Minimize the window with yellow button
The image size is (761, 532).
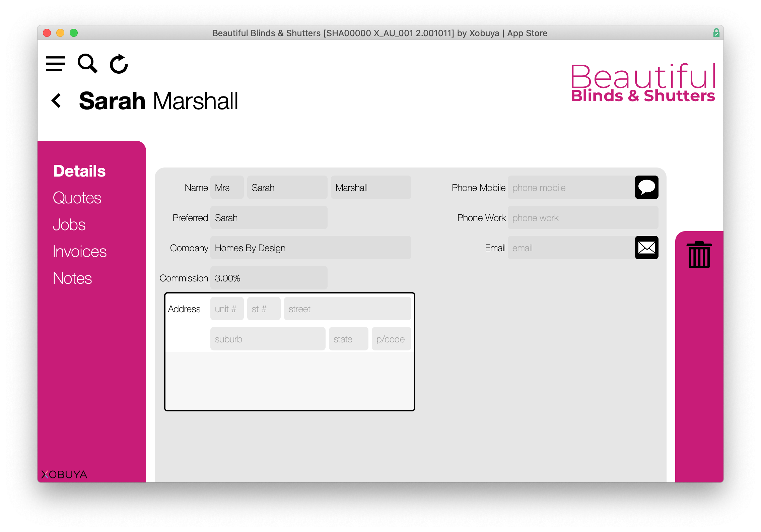(x=60, y=33)
